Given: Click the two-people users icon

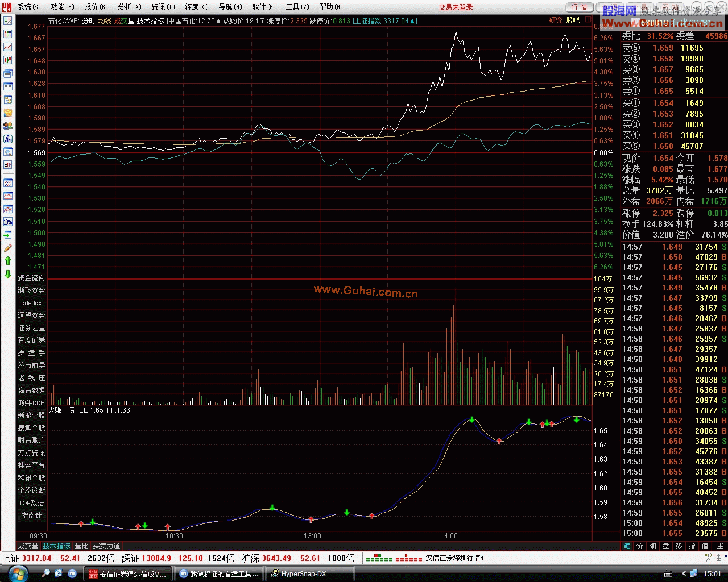Looking at the screenshot, I should [8, 126].
